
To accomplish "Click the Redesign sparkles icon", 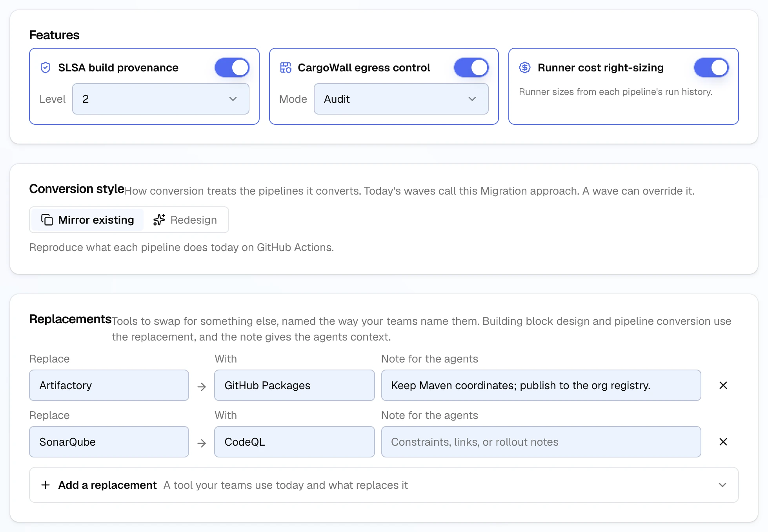I will [x=159, y=220].
